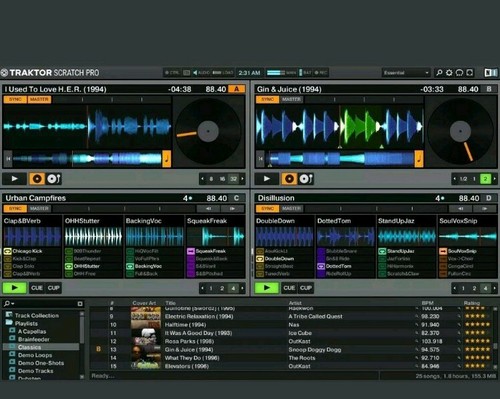Open deck B letter dropdown
The width and height of the screenshot is (500, 399).
489,89
